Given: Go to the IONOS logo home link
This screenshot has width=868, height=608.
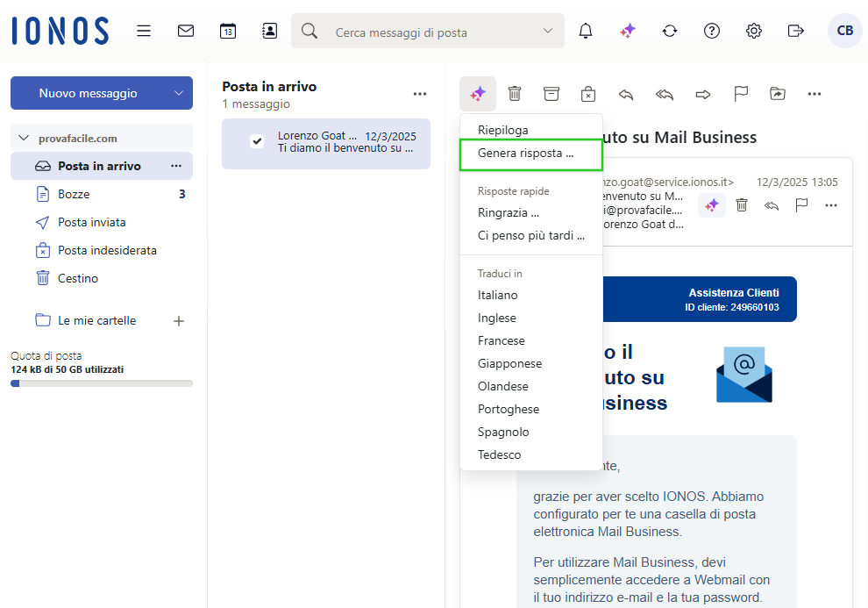Looking at the screenshot, I should click(60, 31).
